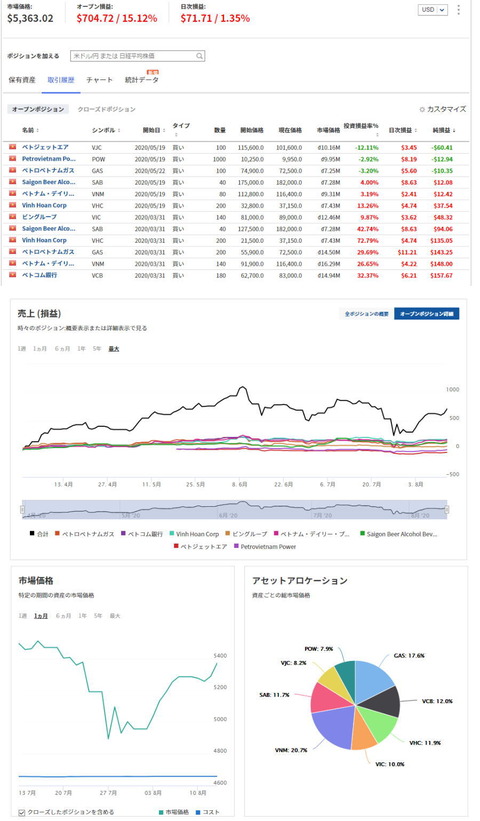Viewport: 480px width, 821px height.
Task: Open the USD currency dropdown
Action: pos(433,10)
